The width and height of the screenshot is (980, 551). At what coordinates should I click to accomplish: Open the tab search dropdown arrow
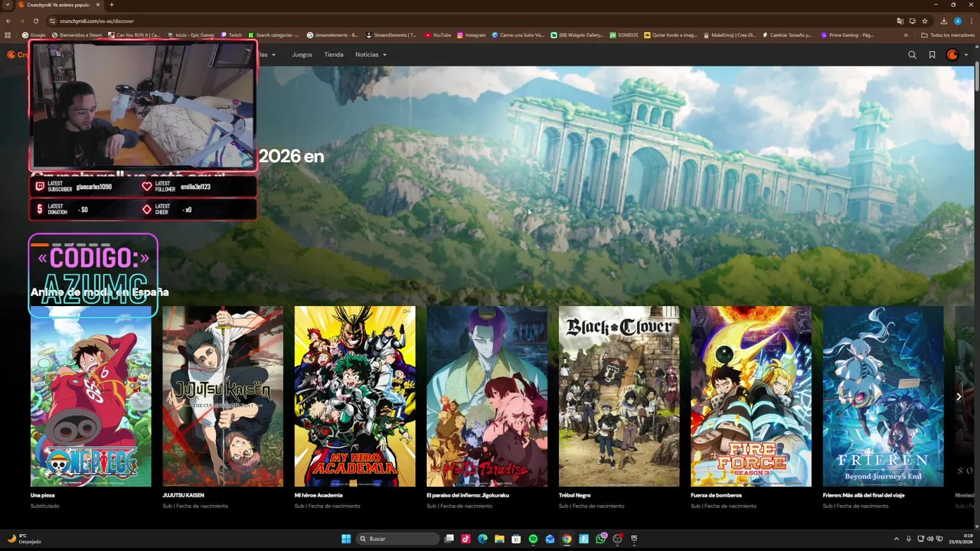[8, 5]
